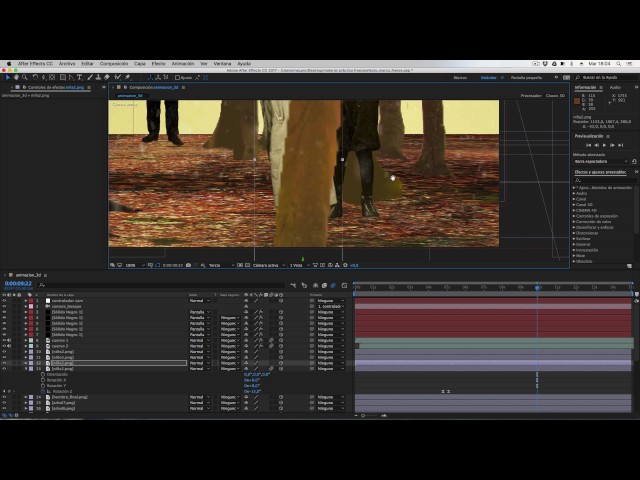Select the Estándar workspace
The width and height of the screenshot is (640, 480).
point(489,78)
